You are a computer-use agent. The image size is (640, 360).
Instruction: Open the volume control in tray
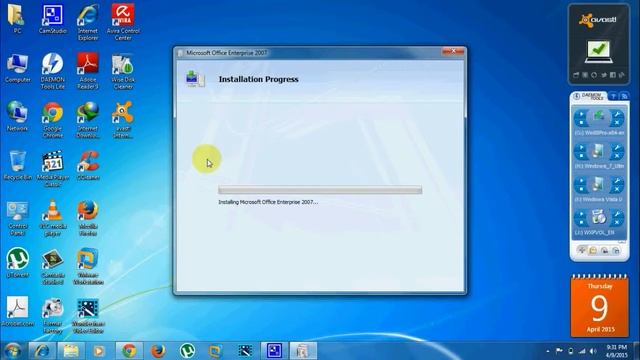pyautogui.click(x=593, y=351)
